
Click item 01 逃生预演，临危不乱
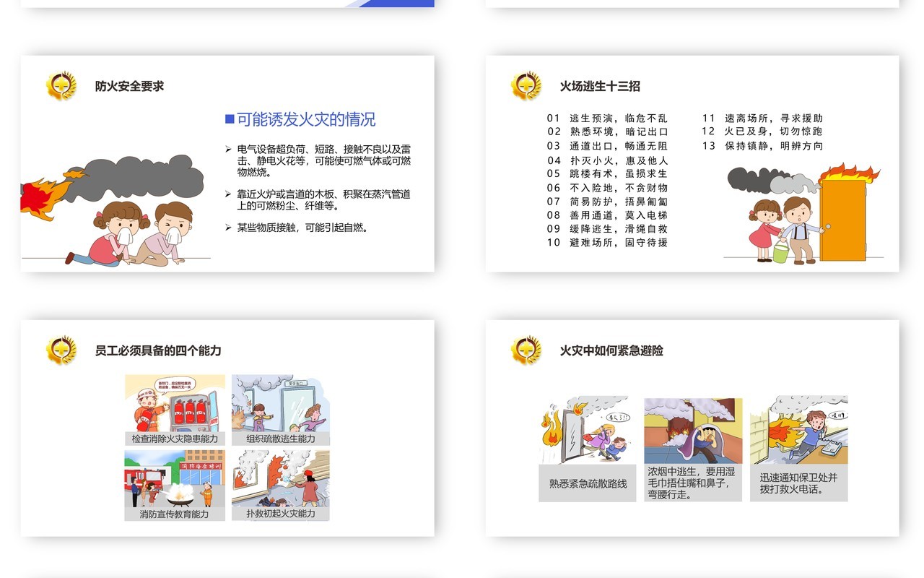(607, 118)
